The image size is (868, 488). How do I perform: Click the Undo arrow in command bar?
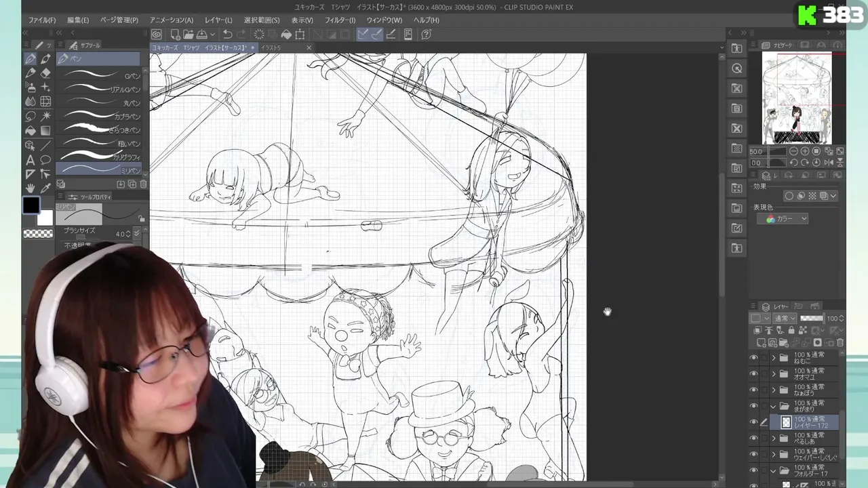click(x=227, y=35)
